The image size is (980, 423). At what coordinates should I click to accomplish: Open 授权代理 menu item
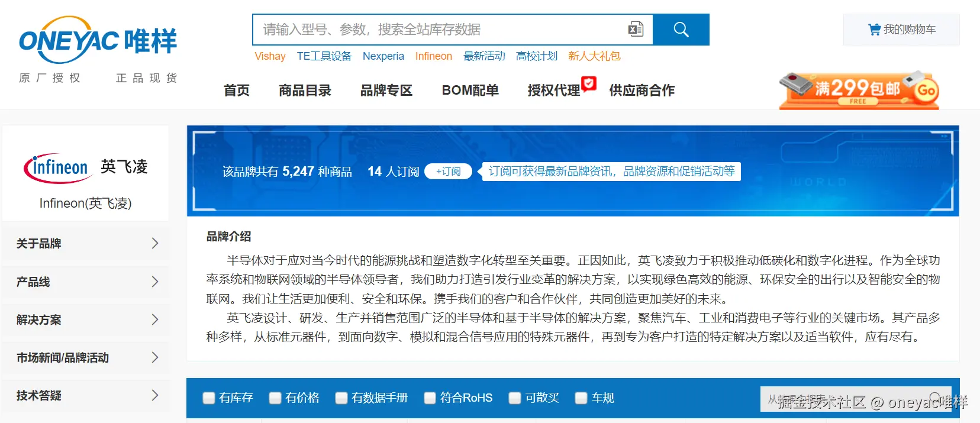[554, 91]
